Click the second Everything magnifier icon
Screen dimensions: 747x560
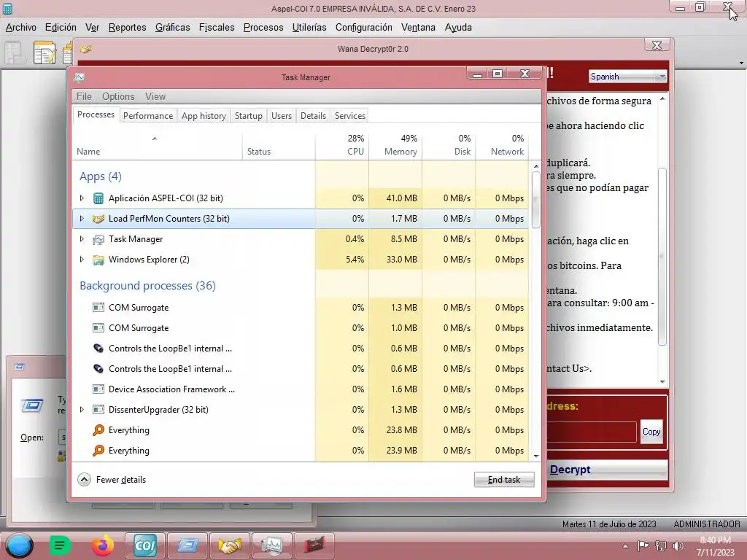click(x=98, y=451)
